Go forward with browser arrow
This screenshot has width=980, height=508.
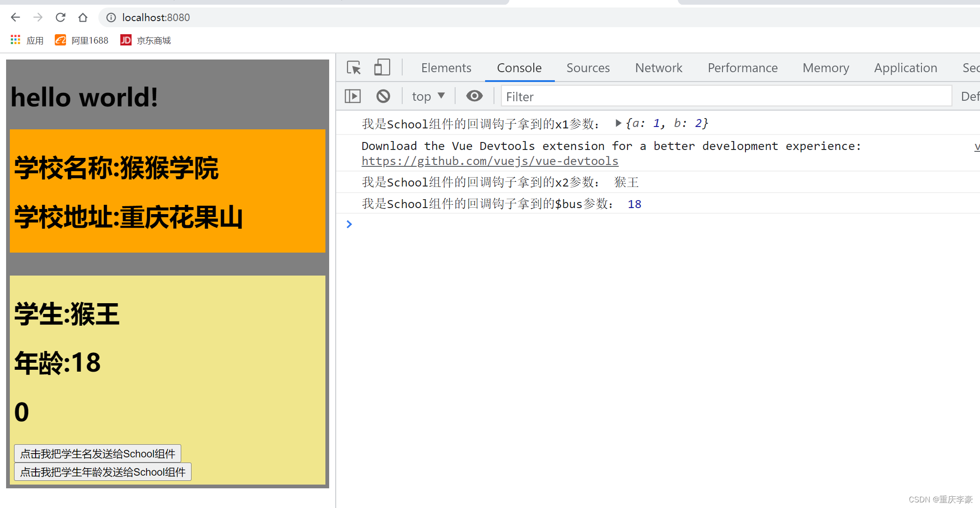[x=38, y=18]
